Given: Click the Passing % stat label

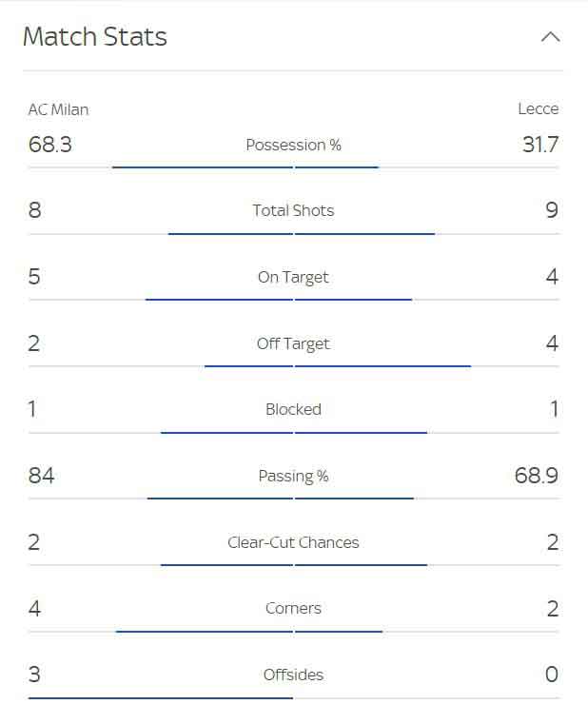Looking at the screenshot, I should coord(293,476).
